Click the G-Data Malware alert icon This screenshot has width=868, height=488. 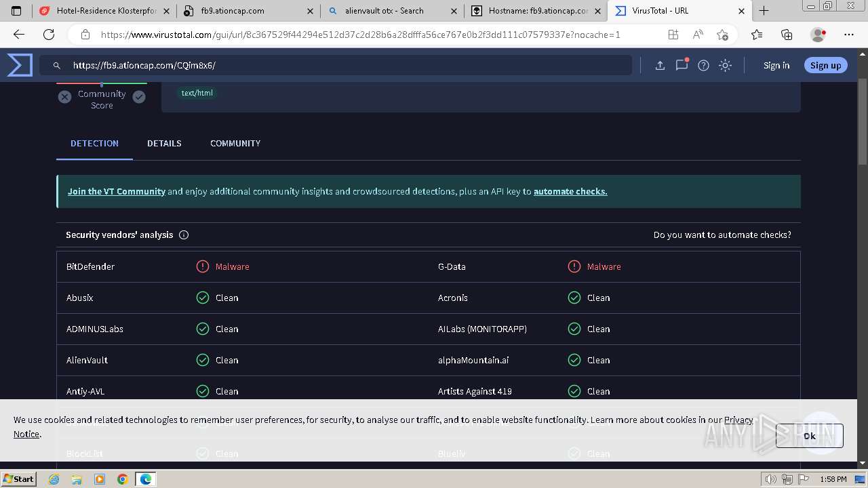(574, 266)
